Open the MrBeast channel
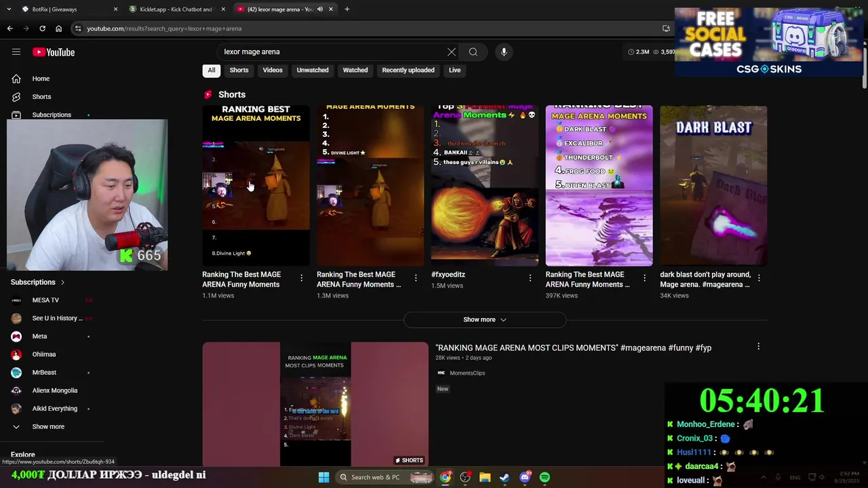The image size is (868, 488). [44, 373]
